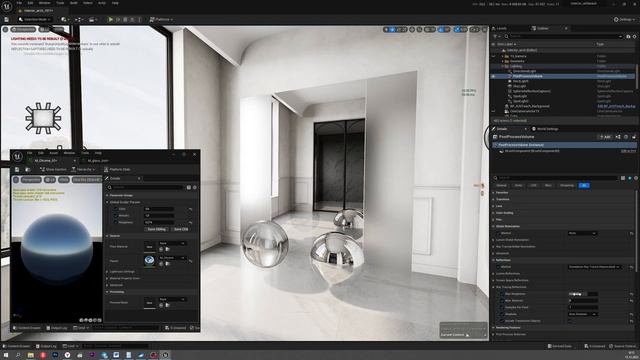Toggle Max Roughness override checkbox
The width and height of the screenshot is (640, 360).
[502, 294]
